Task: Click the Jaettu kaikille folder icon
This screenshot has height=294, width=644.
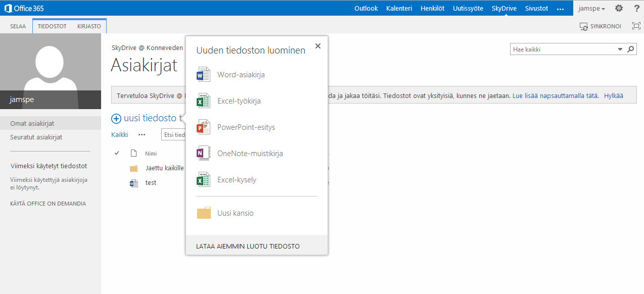Action: pos(133,168)
